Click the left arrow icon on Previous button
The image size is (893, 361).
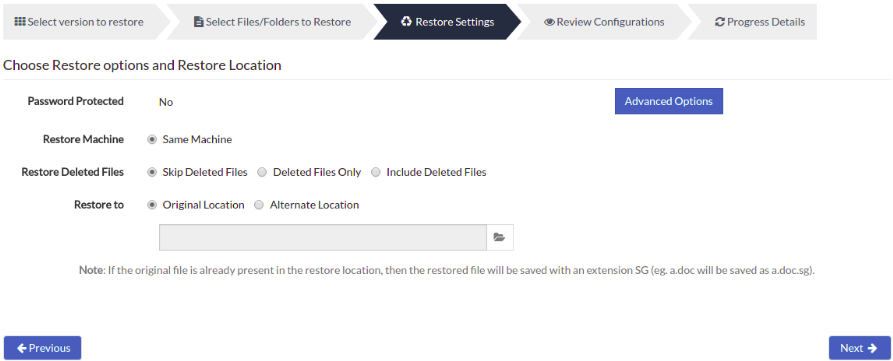[22, 348]
